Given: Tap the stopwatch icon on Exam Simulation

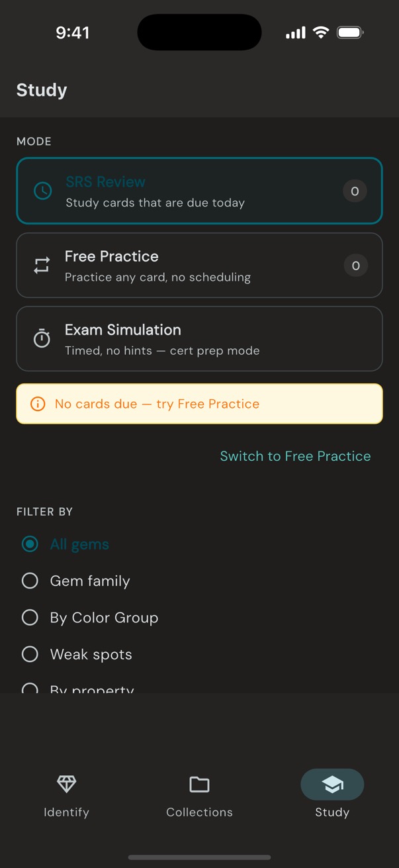Looking at the screenshot, I should coord(42,338).
